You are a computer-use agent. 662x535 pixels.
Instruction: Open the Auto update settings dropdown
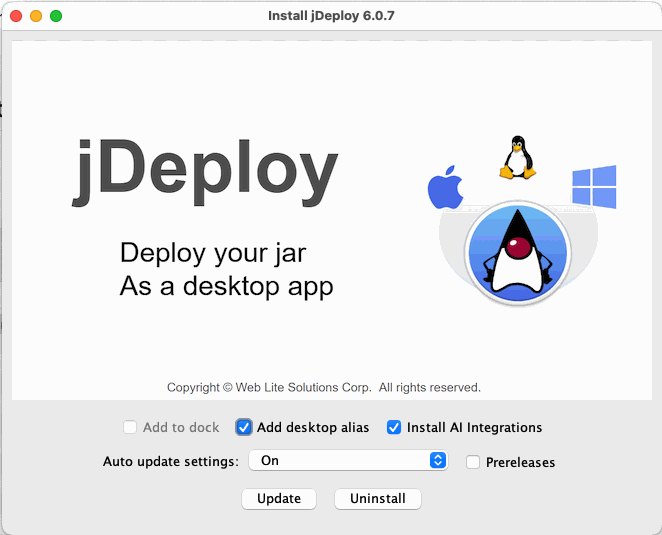pyautogui.click(x=348, y=460)
